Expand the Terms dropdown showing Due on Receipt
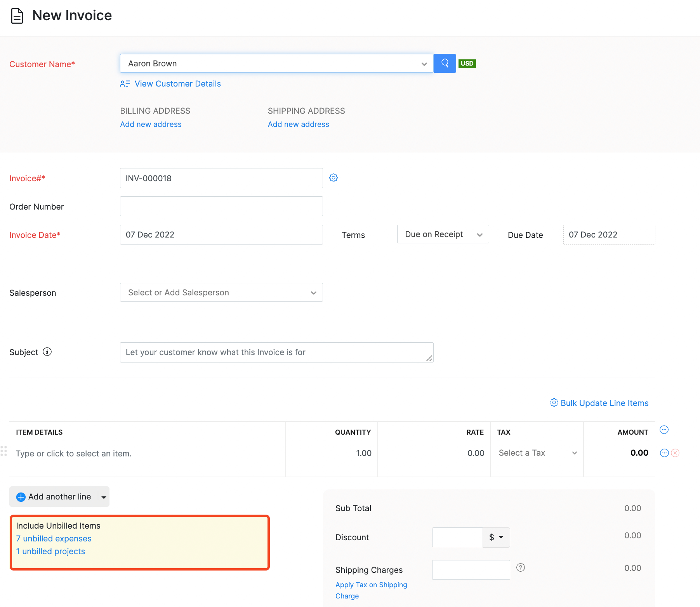 480,234
